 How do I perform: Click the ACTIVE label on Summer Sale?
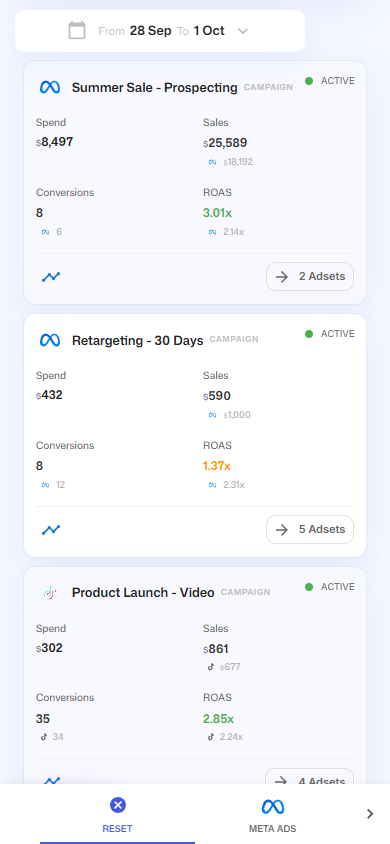coord(338,81)
